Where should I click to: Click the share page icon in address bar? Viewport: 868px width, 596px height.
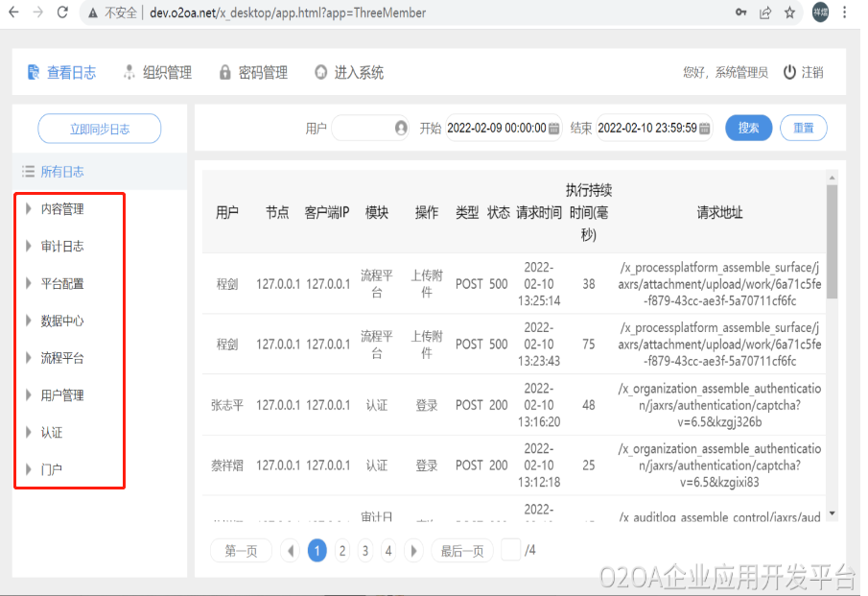pos(765,12)
